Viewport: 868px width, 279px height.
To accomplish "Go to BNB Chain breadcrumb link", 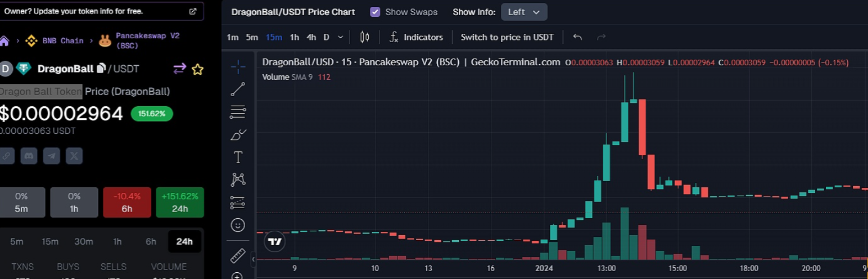I will [x=62, y=40].
